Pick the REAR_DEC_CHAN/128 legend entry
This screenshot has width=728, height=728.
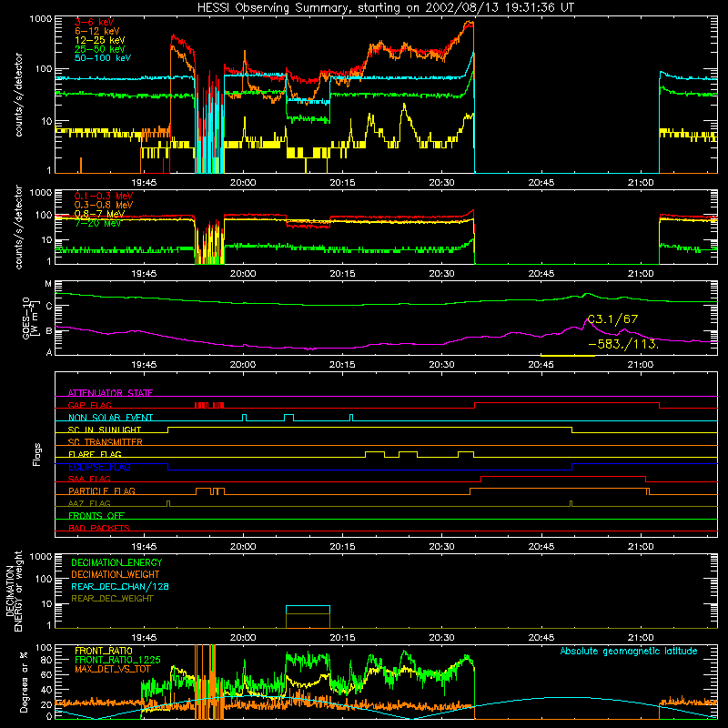[x=120, y=586]
